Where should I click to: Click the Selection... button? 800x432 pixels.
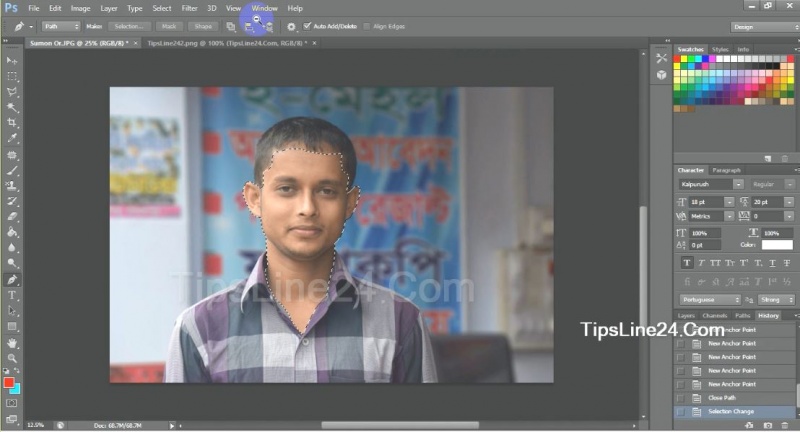pyautogui.click(x=130, y=26)
